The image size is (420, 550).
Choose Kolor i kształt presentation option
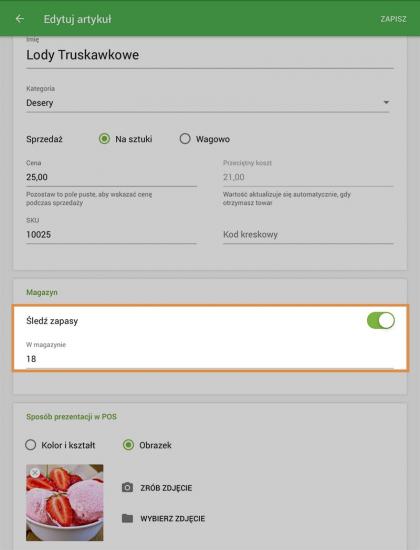(x=31, y=445)
